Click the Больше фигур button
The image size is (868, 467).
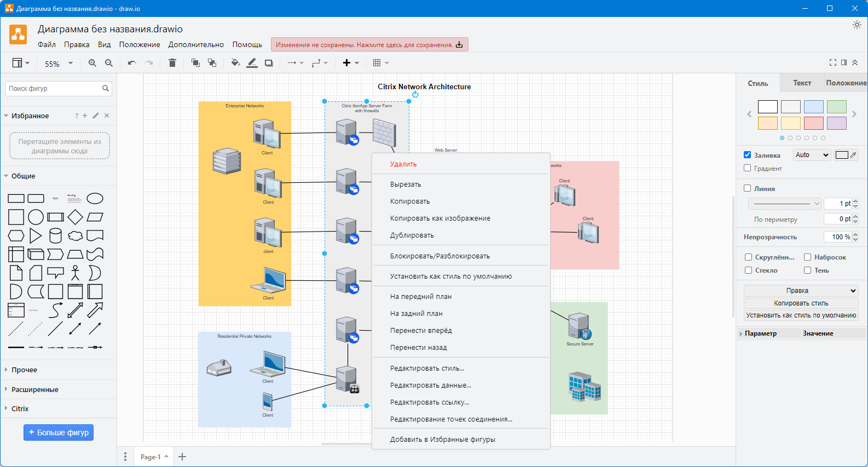(59, 433)
